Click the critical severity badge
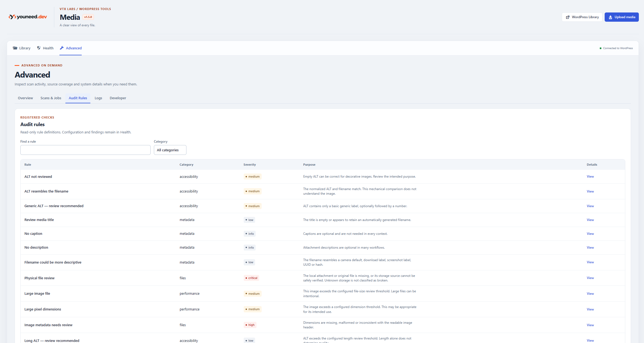 [251, 278]
